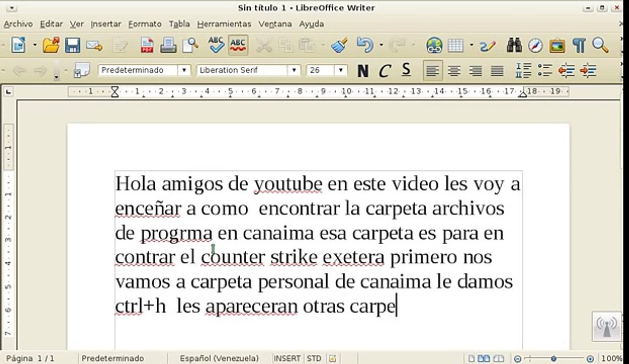Open the Gallery picture icon

coord(557,45)
